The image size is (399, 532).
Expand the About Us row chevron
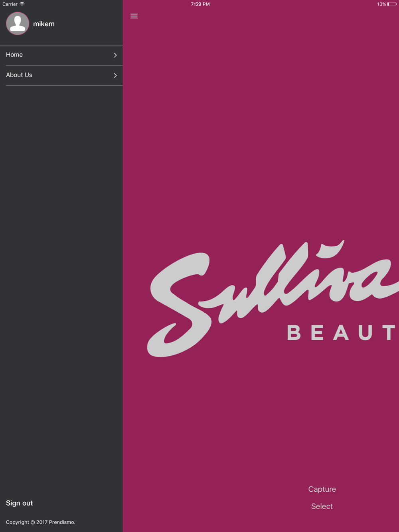point(115,75)
